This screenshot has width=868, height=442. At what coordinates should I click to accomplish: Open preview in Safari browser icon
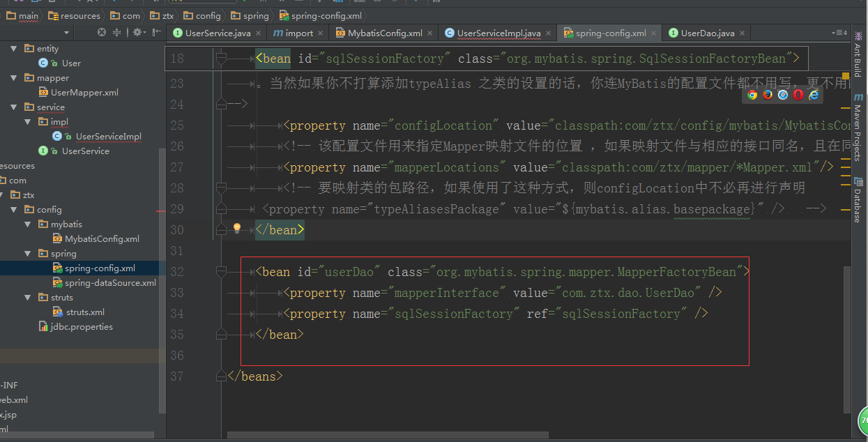pos(783,95)
